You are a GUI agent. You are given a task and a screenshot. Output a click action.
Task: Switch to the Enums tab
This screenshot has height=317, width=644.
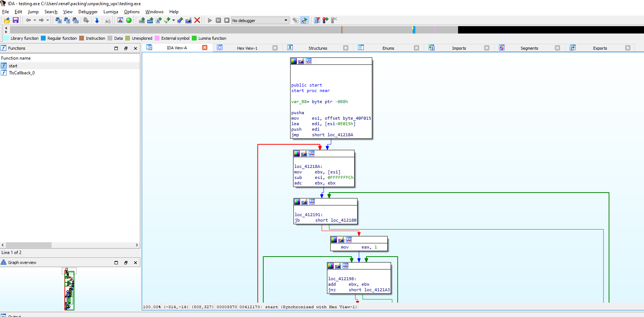coord(388,48)
